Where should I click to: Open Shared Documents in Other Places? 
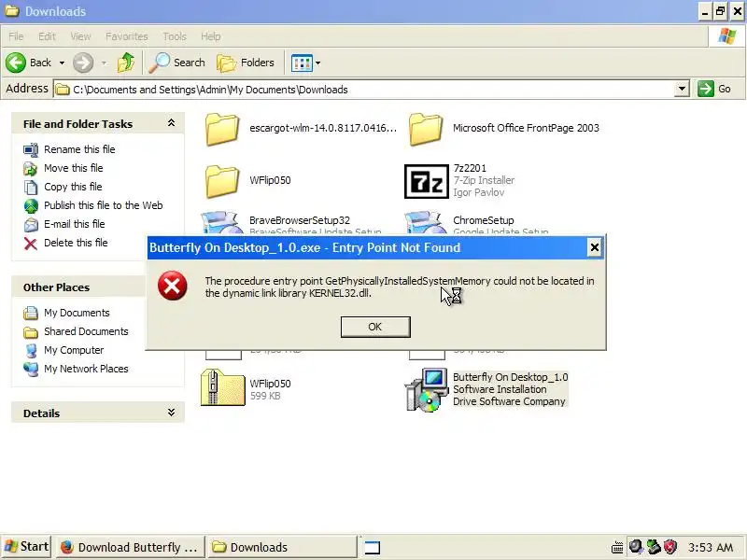pos(86,331)
